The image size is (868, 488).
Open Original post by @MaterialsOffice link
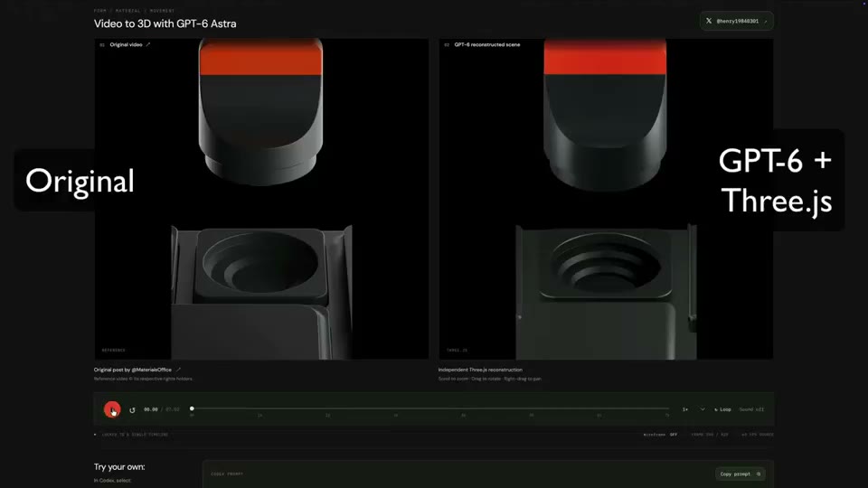click(133, 370)
